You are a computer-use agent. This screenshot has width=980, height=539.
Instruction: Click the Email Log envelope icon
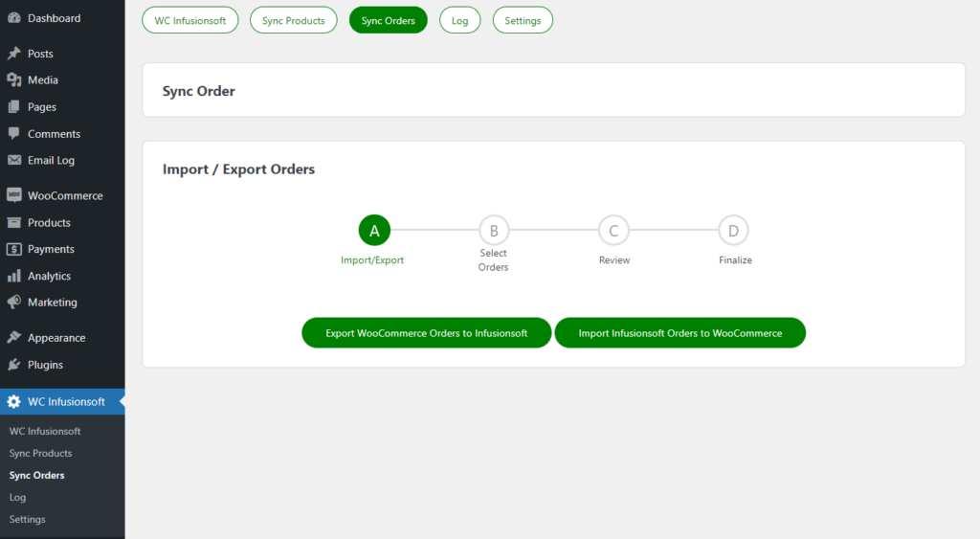click(13, 160)
